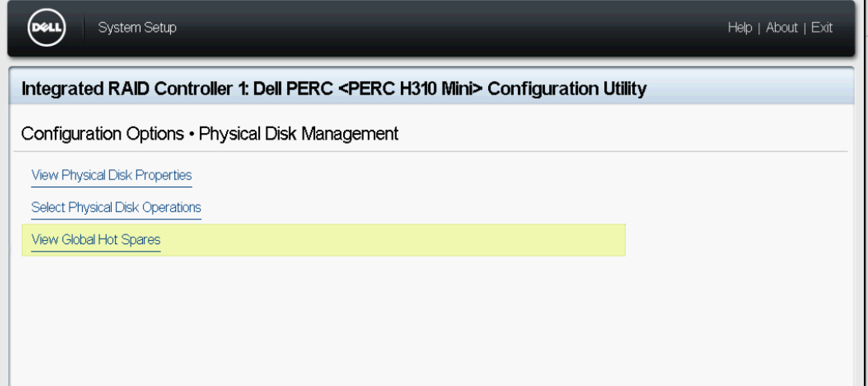
Task: Exit the System Setup utility
Action: (x=821, y=28)
